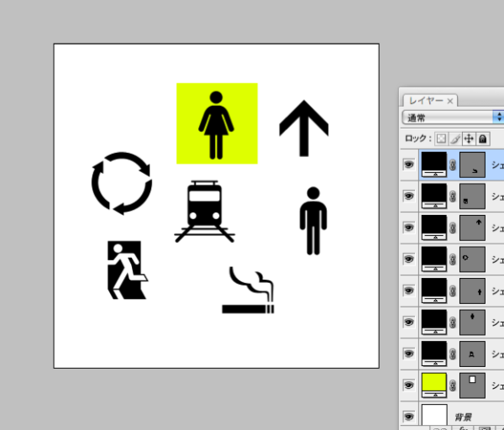Click the circular recycle arrows symbol
The width and height of the screenshot is (504, 430).
pyautogui.click(x=121, y=183)
